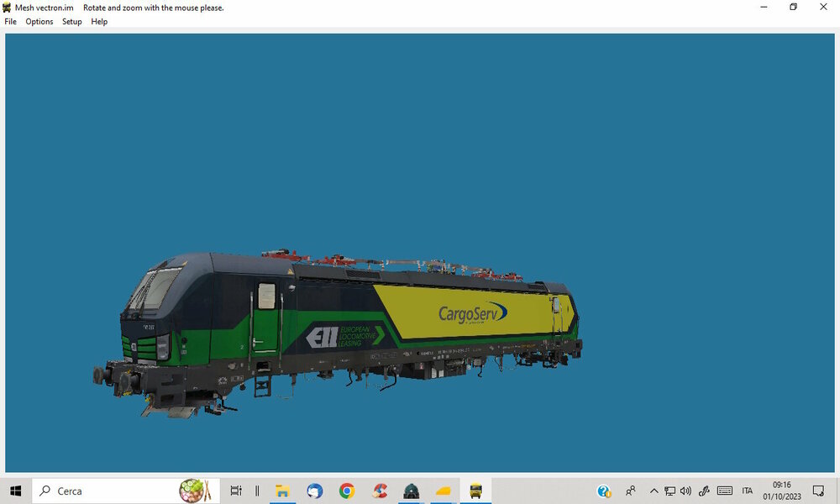Screen dimensions: 840x504
Task: Restore down the Mesh viewer window
Action: (794, 7)
